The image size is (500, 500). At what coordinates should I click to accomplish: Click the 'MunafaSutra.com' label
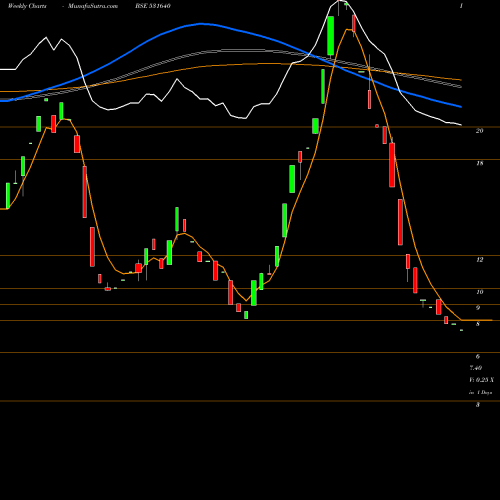[93, 6]
